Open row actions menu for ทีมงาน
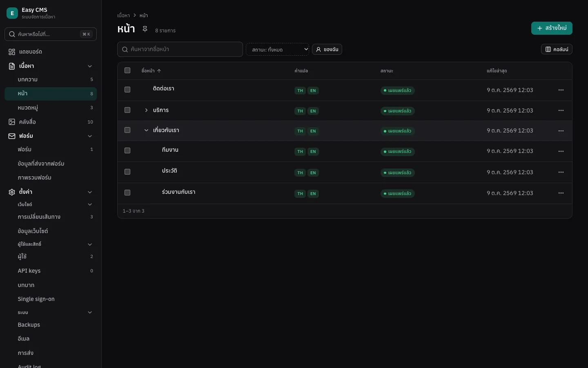This screenshot has width=588, height=368. [561, 151]
